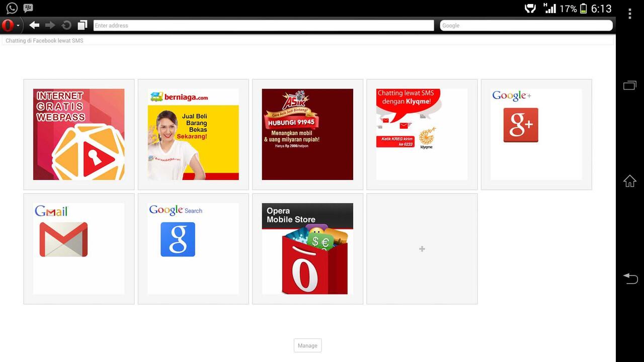The height and width of the screenshot is (362, 644).
Task: Open the berniaga.com speed dial
Action: 193,134
